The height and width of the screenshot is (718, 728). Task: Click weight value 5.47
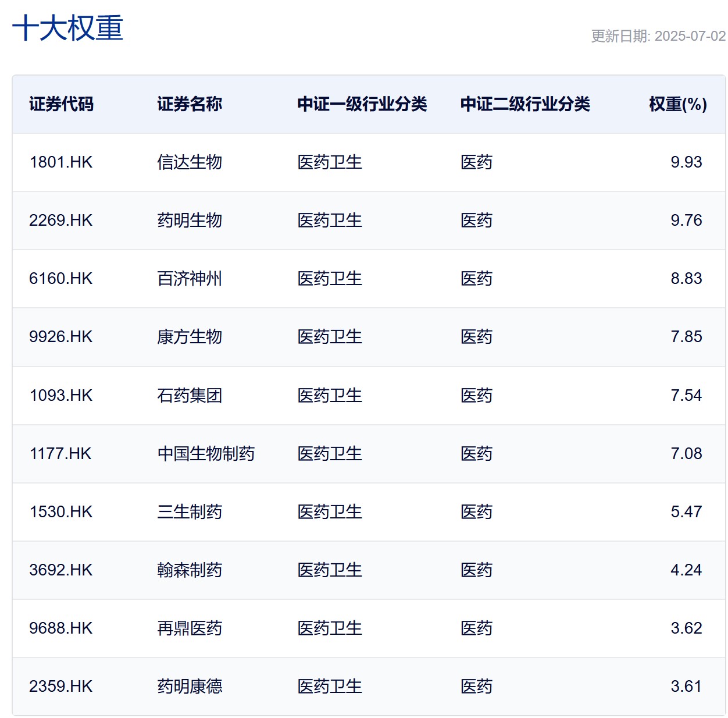click(686, 511)
